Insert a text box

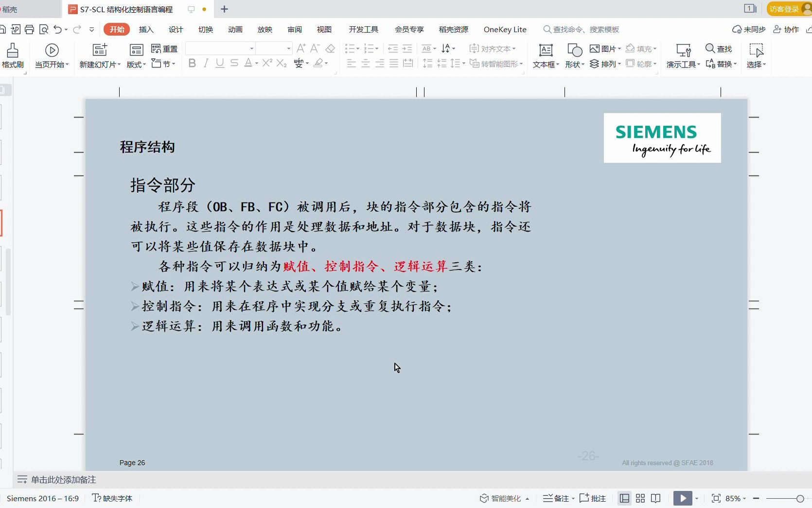coord(545,55)
